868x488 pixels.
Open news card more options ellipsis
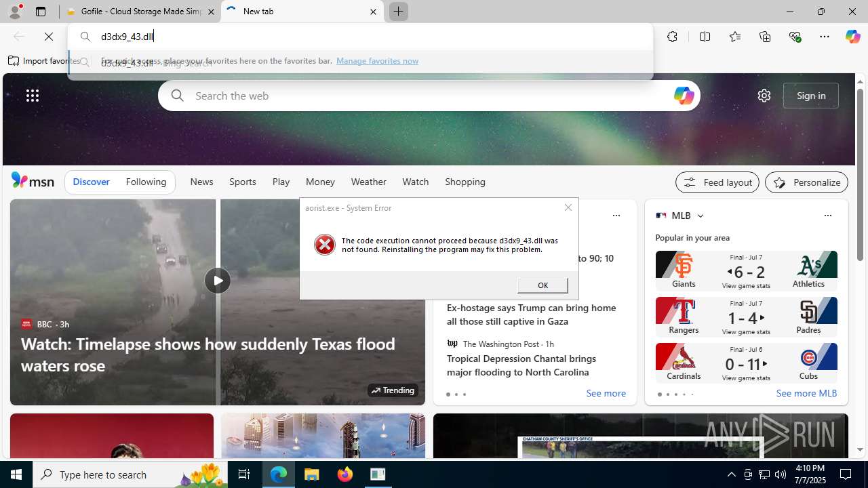616,216
